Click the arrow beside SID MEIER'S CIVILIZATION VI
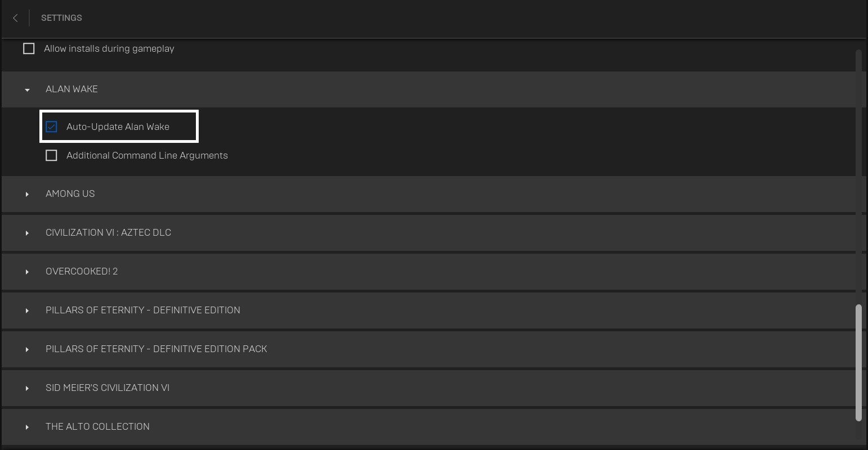Image resolution: width=868 pixels, height=450 pixels. click(27, 388)
